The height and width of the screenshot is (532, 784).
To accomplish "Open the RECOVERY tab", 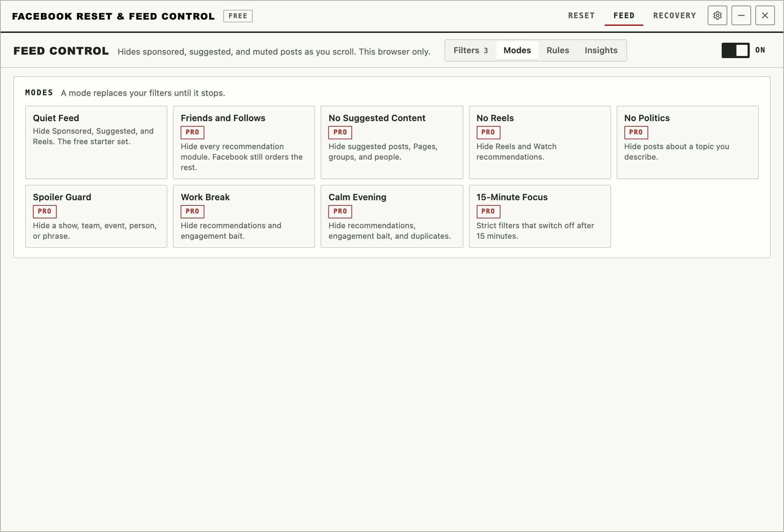I will click(675, 16).
